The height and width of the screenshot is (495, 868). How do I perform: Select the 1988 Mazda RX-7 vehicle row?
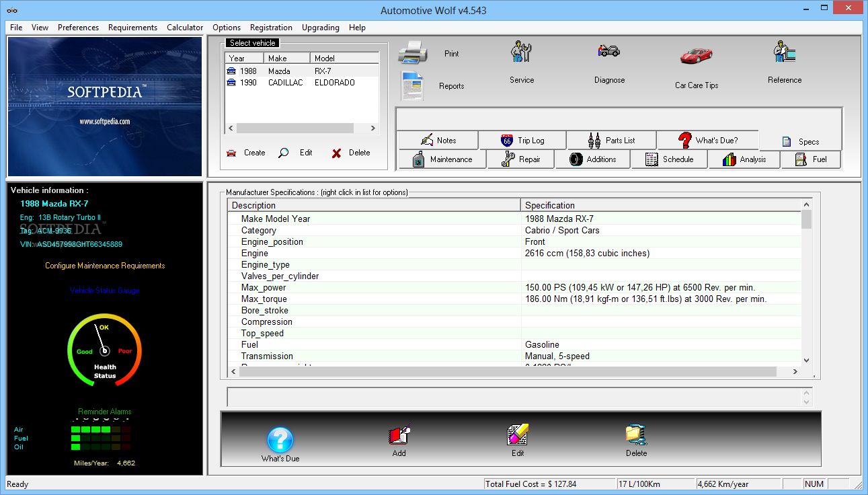(302, 71)
